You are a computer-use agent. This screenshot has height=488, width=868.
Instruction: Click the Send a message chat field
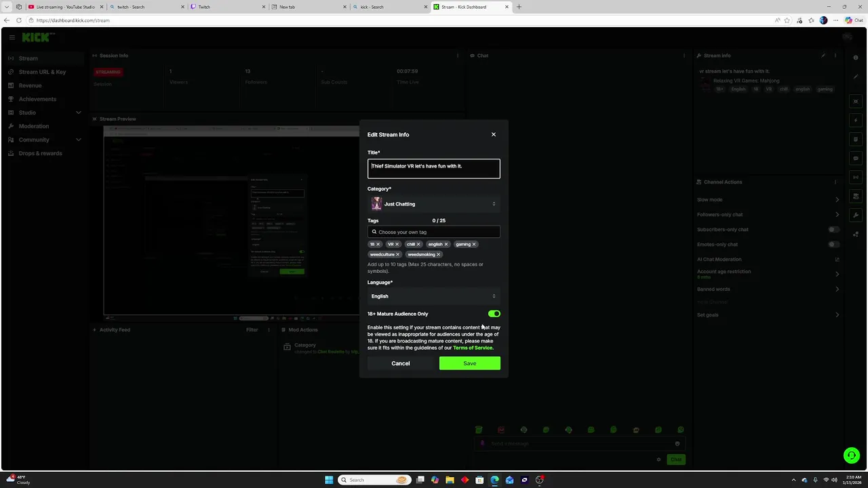click(x=578, y=443)
